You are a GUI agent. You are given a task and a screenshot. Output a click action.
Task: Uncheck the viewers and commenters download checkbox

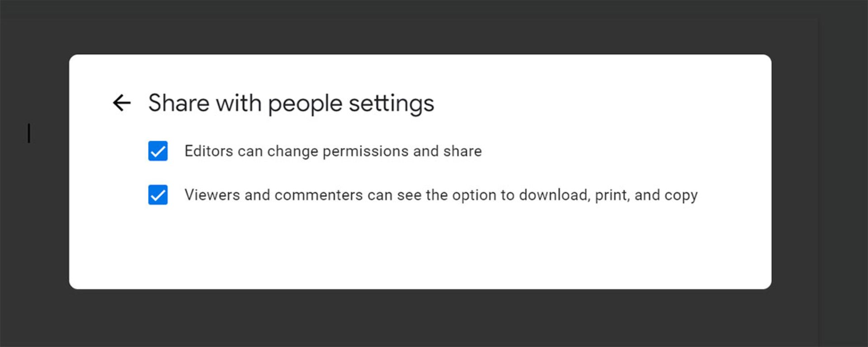(x=158, y=195)
